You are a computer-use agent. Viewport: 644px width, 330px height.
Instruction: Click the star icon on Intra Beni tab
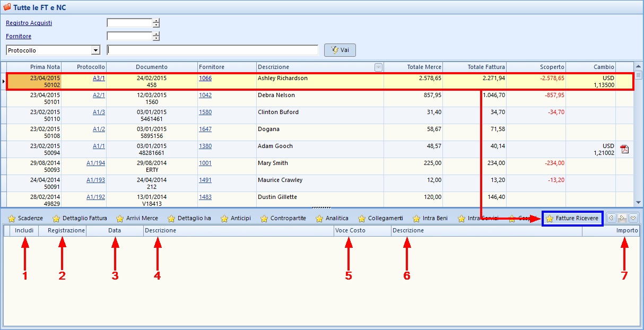416,219
